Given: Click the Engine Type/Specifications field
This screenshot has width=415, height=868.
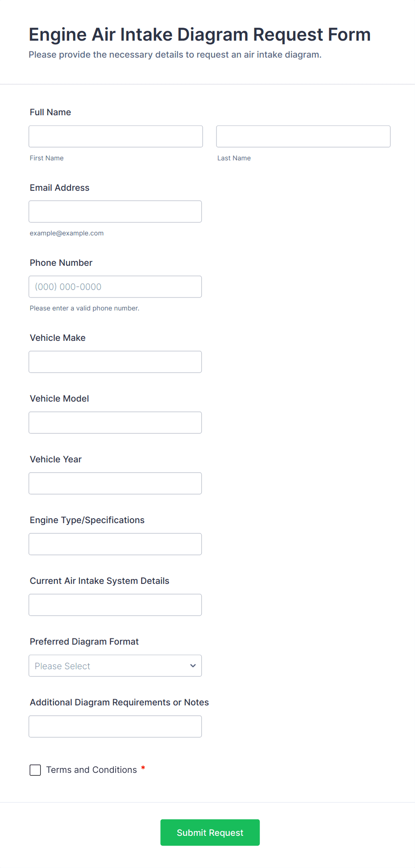Looking at the screenshot, I should point(115,544).
